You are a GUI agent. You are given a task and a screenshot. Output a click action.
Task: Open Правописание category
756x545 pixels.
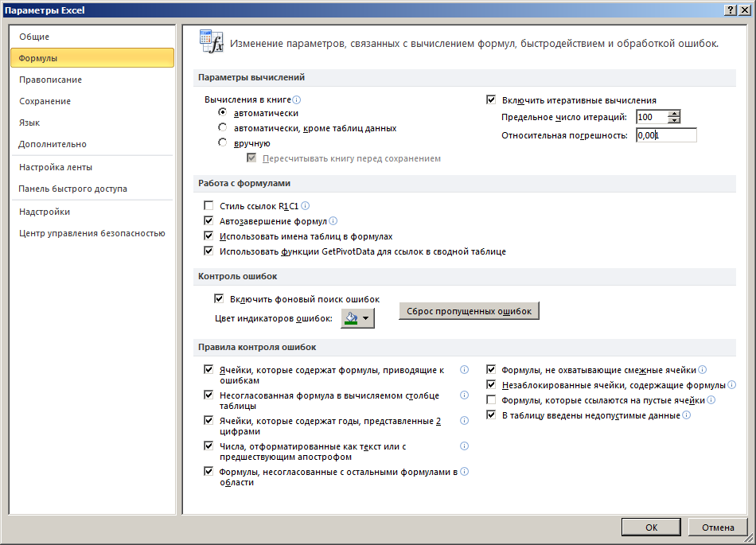click(x=92, y=80)
